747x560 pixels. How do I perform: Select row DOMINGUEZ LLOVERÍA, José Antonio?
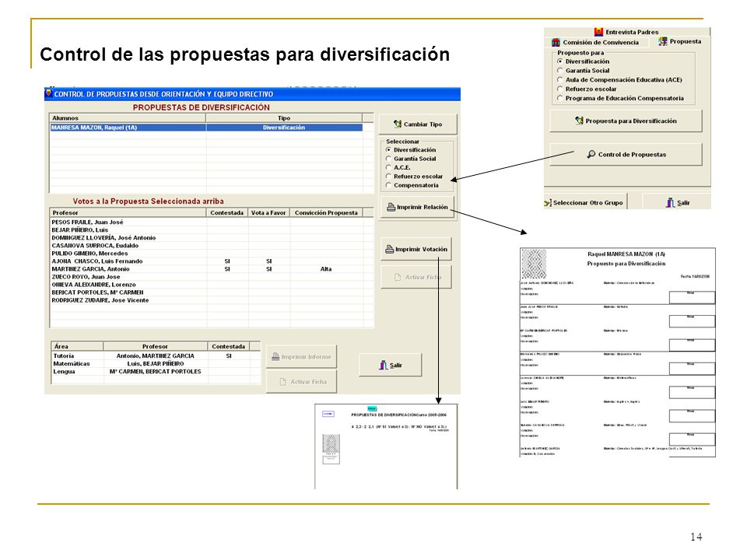pyautogui.click(x=212, y=238)
